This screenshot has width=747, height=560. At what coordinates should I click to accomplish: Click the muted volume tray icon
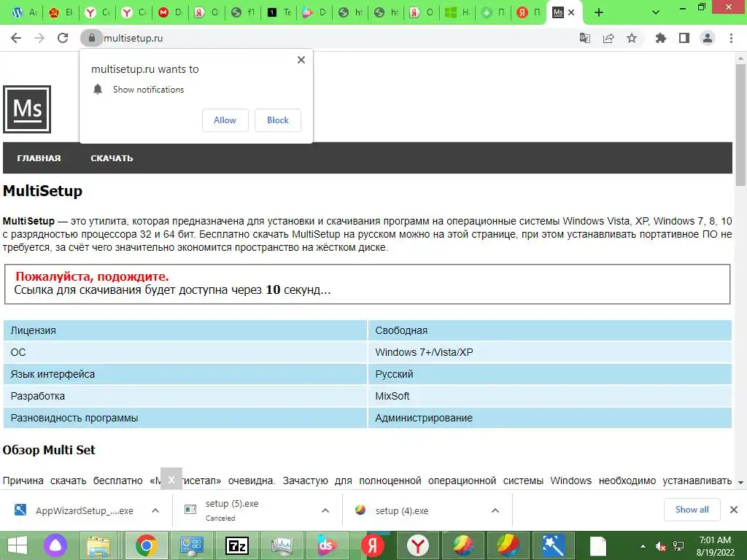[x=661, y=546]
